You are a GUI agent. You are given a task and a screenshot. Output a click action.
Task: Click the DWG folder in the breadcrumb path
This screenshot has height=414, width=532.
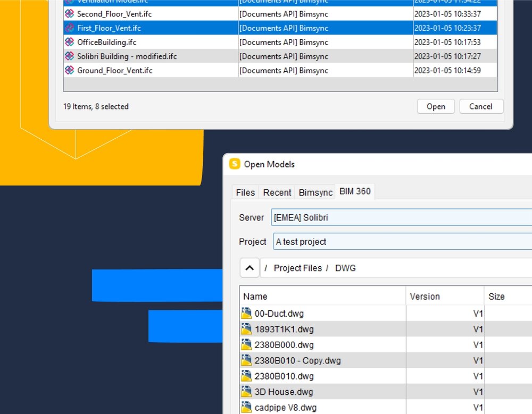pos(345,268)
